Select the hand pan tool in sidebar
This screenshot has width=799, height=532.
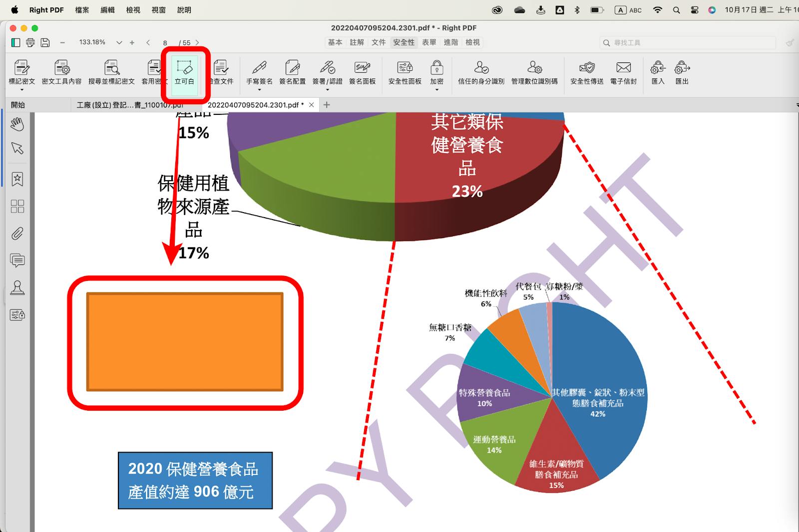[x=17, y=124]
